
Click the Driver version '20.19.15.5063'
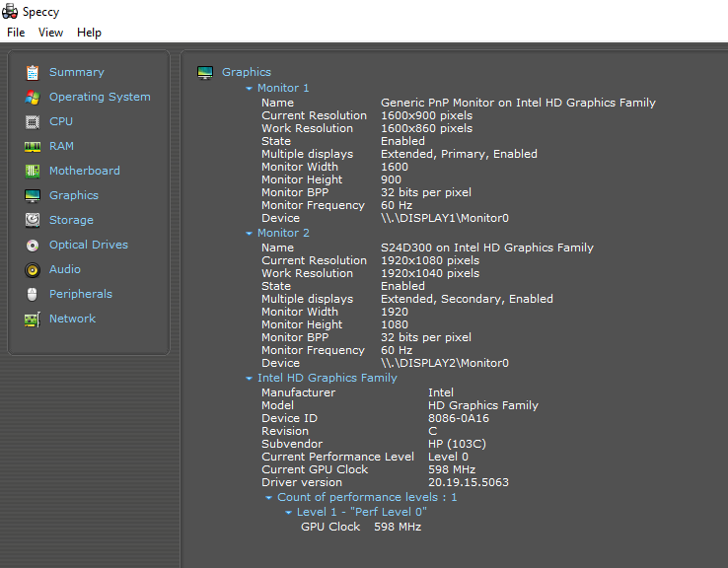[x=469, y=482]
